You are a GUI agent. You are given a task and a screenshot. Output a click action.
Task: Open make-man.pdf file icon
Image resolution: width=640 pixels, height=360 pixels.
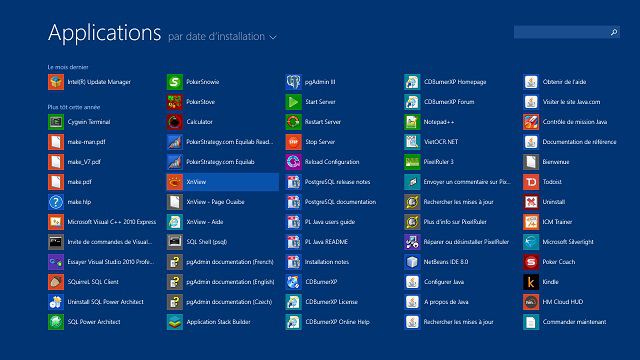[x=56, y=142]
